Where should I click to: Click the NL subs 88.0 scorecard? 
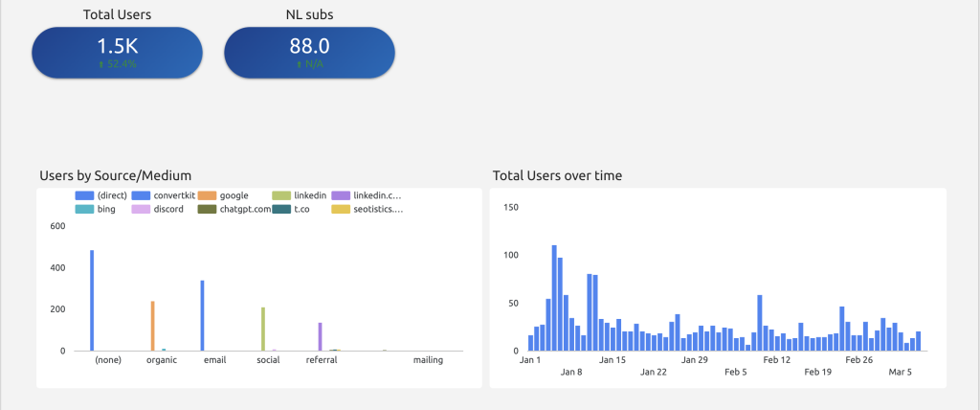coord(309,53)
